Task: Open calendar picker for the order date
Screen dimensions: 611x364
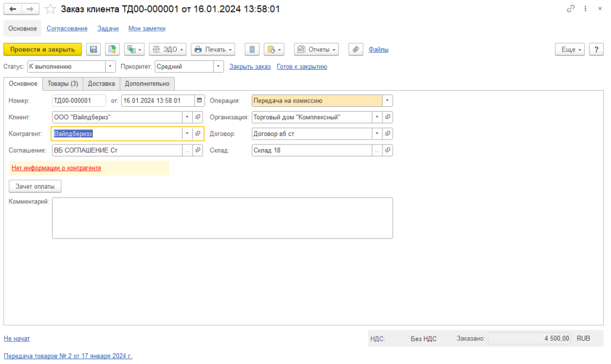Action: click(x=199, y=101)
